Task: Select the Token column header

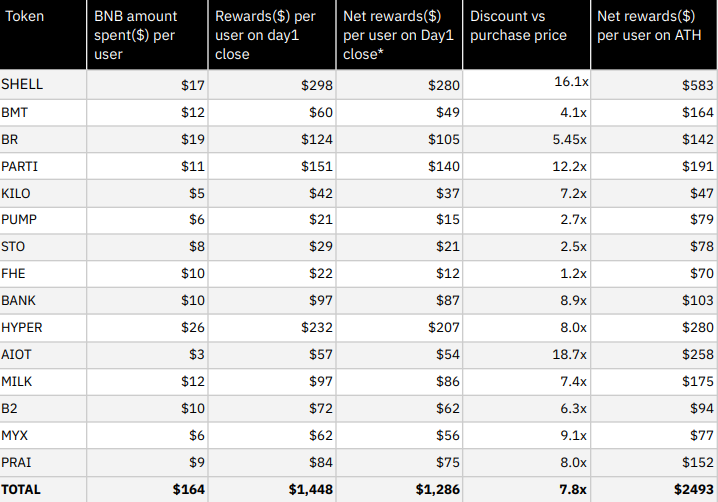Action: tap(43, 34)
